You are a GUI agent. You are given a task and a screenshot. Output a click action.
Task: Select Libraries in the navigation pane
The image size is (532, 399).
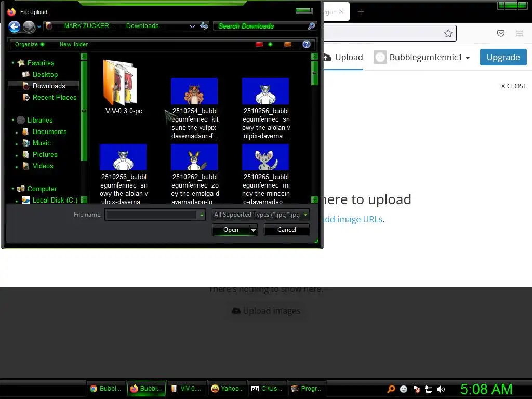[40, 120]
